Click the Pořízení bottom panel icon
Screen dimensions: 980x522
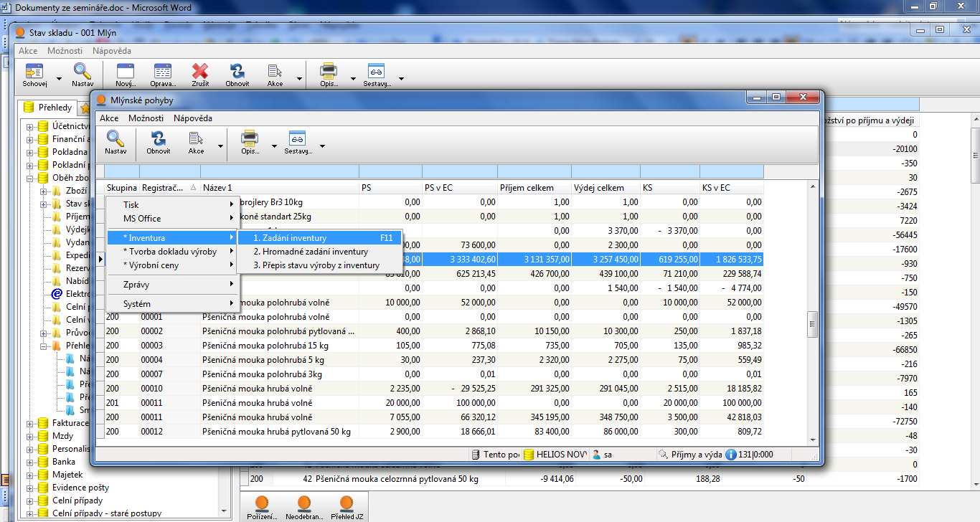[262, 503]
